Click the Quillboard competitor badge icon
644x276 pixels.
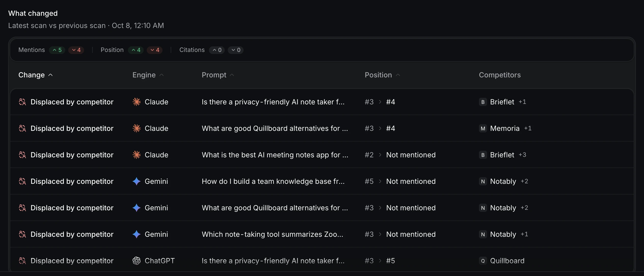point(483,261)
